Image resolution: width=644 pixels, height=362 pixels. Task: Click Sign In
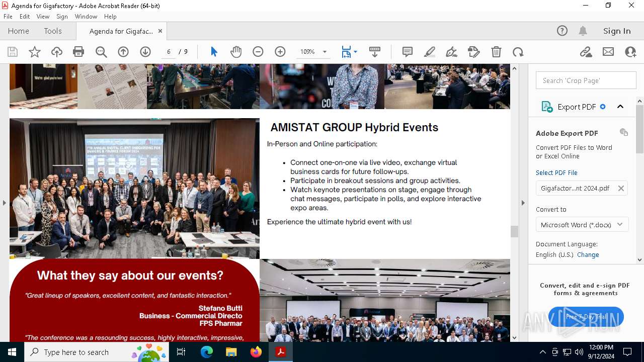617,31
